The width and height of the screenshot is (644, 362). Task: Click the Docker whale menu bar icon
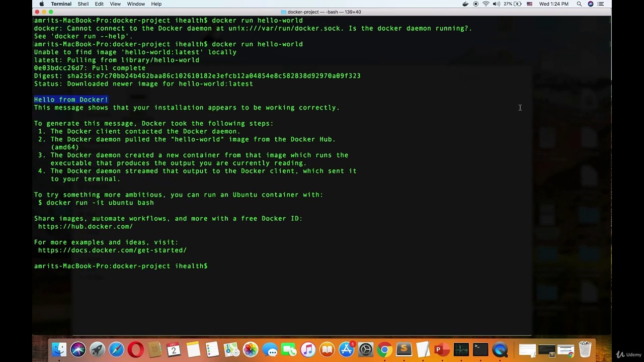[465, 4]
